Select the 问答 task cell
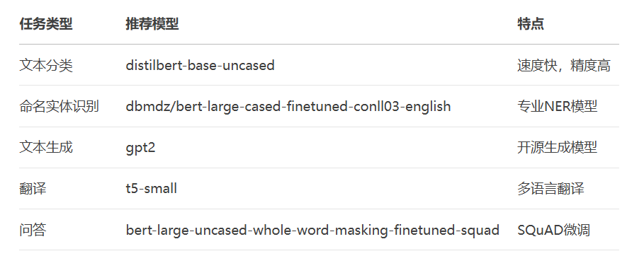 [33, 230]
